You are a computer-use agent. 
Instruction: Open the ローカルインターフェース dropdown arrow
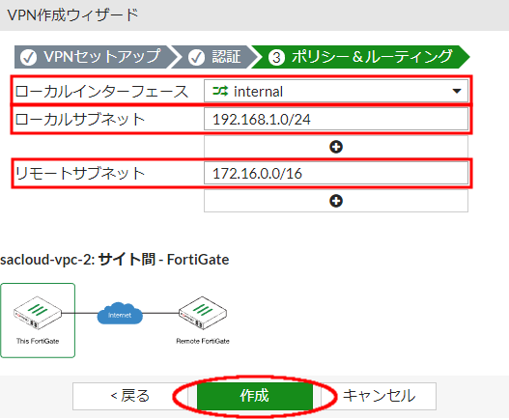(x=457, y=91)
